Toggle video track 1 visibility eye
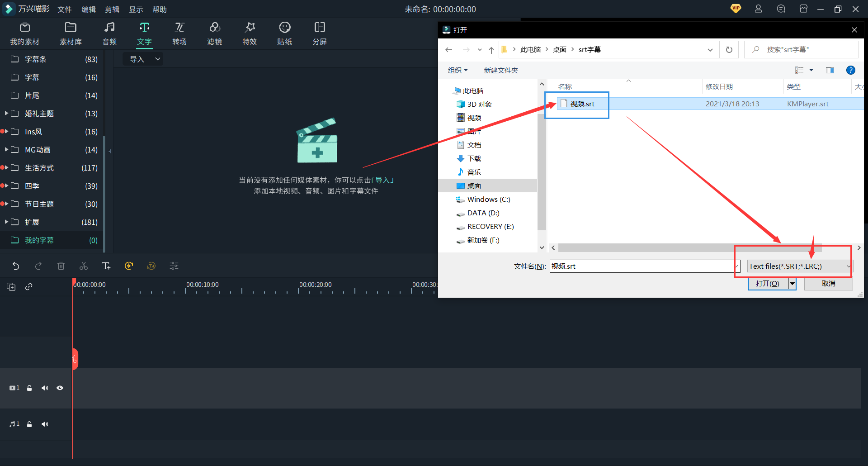 (60, 388)
